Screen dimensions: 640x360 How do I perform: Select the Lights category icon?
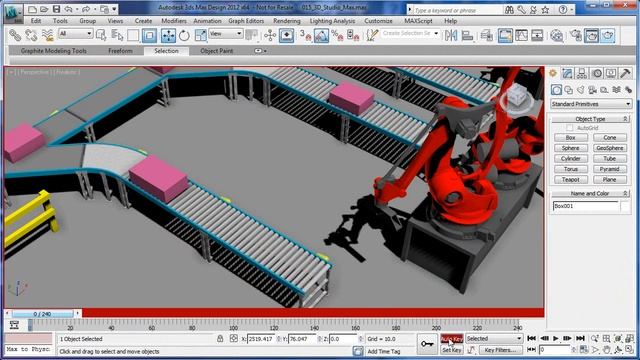[580, 89]
